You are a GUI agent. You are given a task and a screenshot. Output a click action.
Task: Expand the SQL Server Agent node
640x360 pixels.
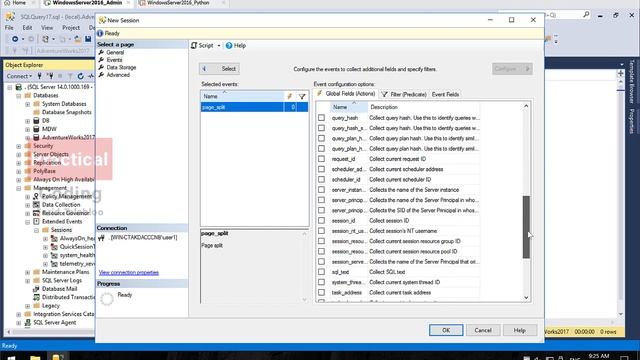pyautogui.click(x=19, y=322)
